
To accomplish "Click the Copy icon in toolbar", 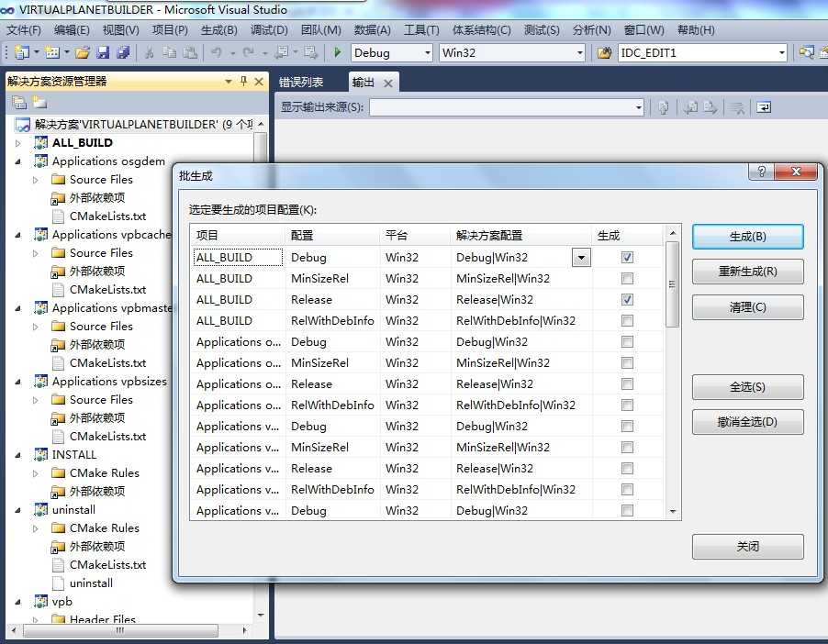I will (170, 52).
